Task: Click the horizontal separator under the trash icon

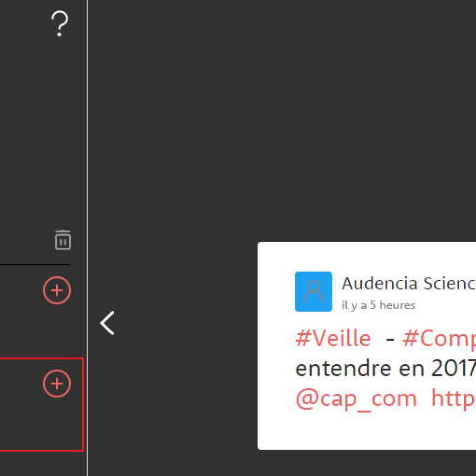Action: pyautogui.click(x=35, y=264)
